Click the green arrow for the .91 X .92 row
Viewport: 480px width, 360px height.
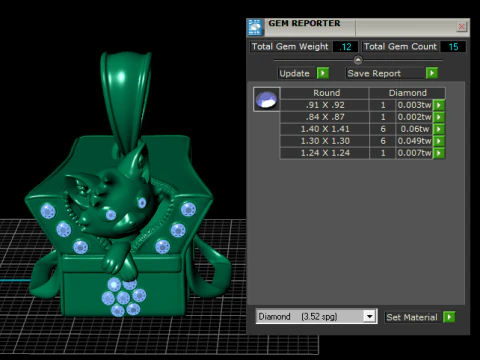point(439,105)
